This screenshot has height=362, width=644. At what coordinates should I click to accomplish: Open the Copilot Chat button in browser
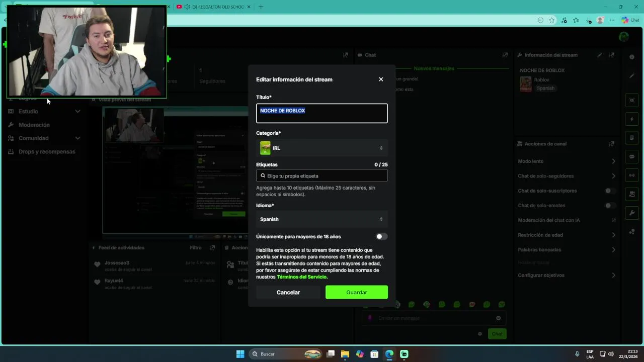[x=630, y=20]
